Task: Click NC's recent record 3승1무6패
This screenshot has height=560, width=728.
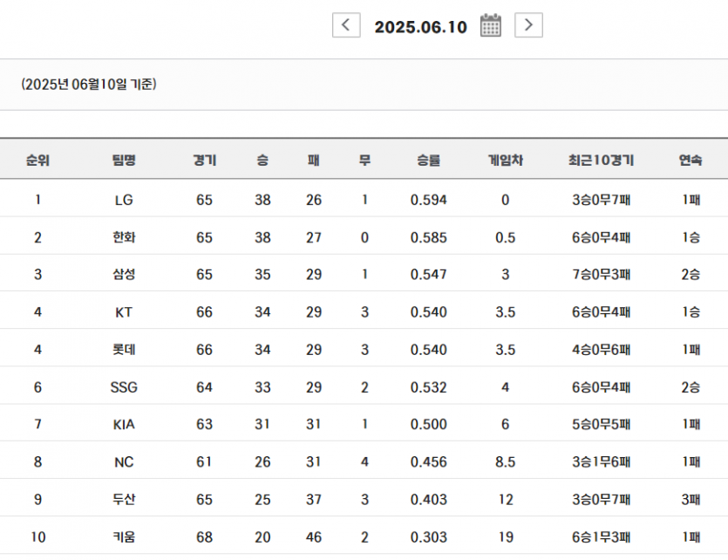Action: click(x=602, y=462)
